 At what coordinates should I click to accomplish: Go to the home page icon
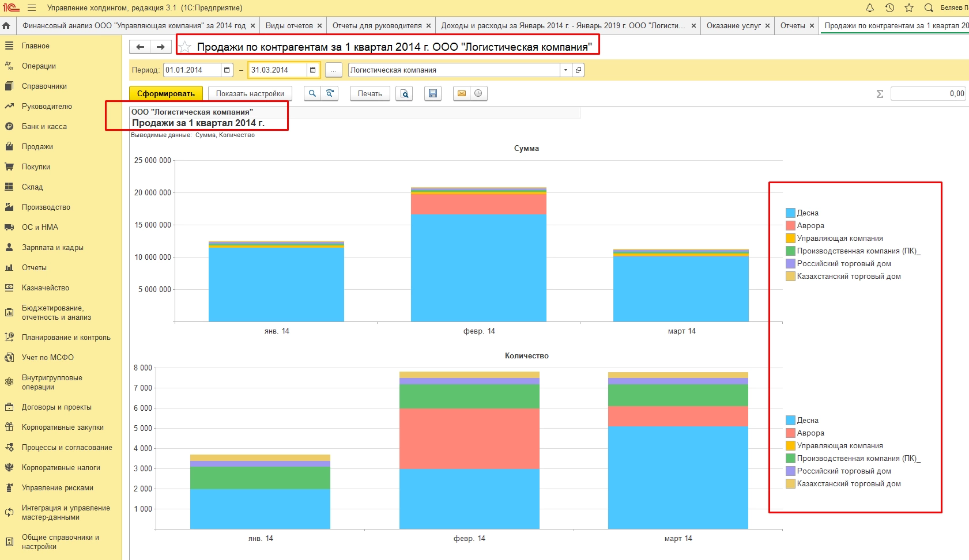(x=6, y=25)
